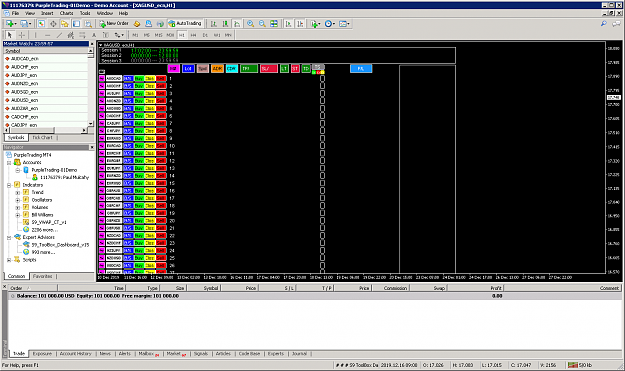Toggle the Data Window toolbar icon
Screen dimensions: 625x371
click(x=53, y=24)
